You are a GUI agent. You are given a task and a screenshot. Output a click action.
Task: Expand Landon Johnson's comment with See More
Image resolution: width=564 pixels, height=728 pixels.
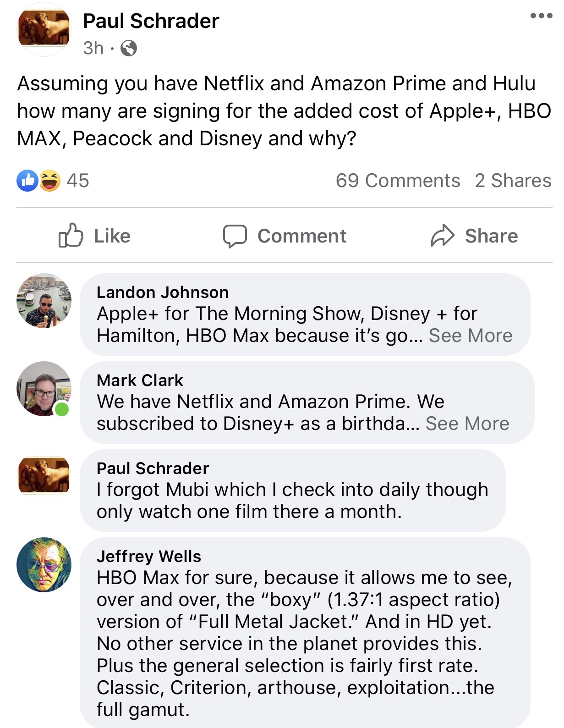click(471, 336)
